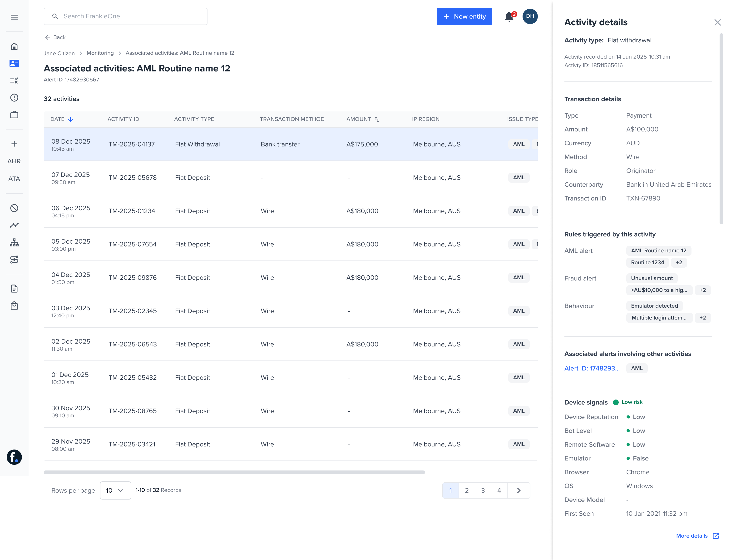Viewport: 731px width, 560px height.
Task: Open the Analytics trend icon
Action: [14, 225]
